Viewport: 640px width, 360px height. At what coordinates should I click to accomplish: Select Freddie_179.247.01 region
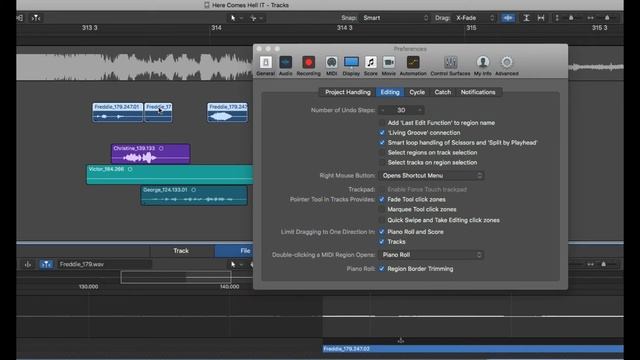118,112
